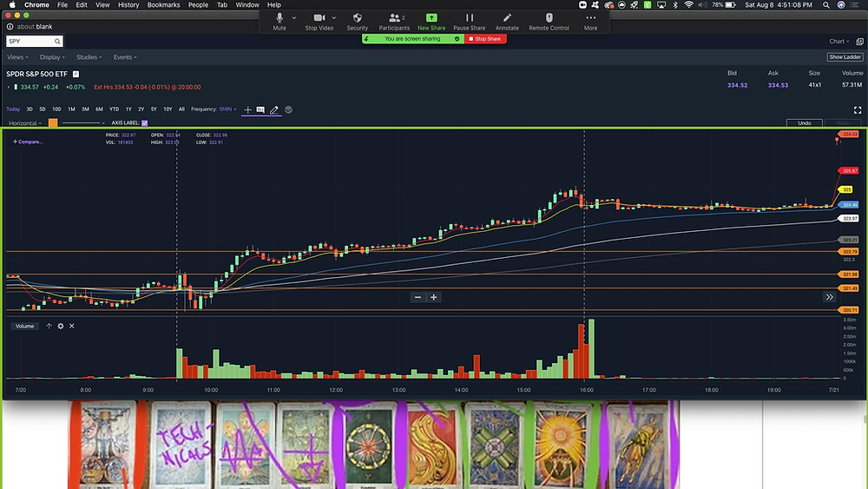
Task: Select the 5D time range
Action: point(42,109)
